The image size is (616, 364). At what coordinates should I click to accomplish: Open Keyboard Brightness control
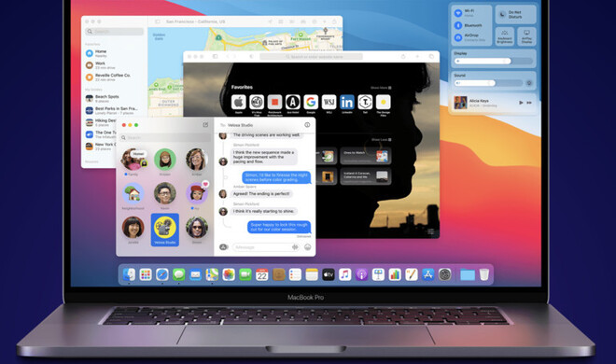pyautogui.click(x=505, y=36)
